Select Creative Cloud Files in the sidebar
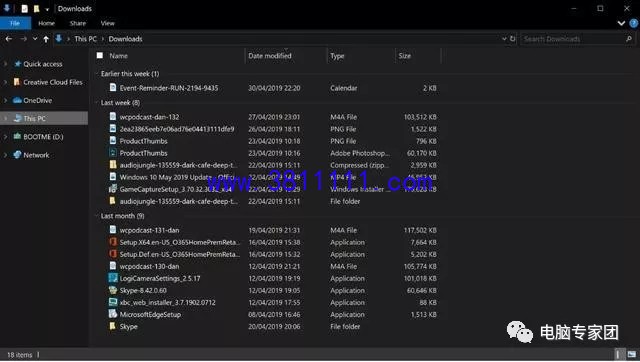The height and width of the screenshot is (362, 640). click(53, 82)
